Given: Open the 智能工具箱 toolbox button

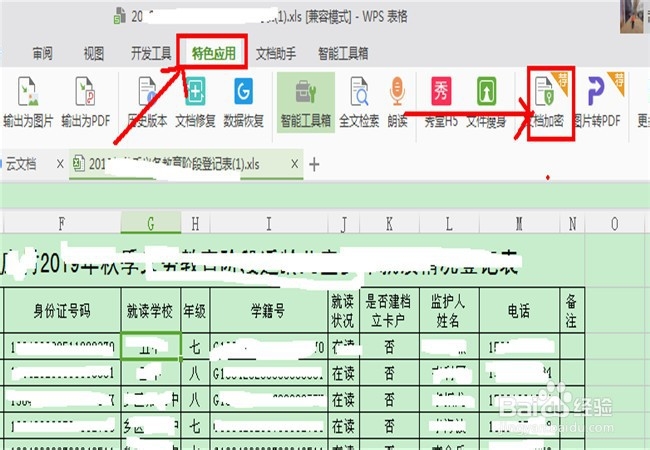Looking at the screenshot, I should tap(306, 102).
